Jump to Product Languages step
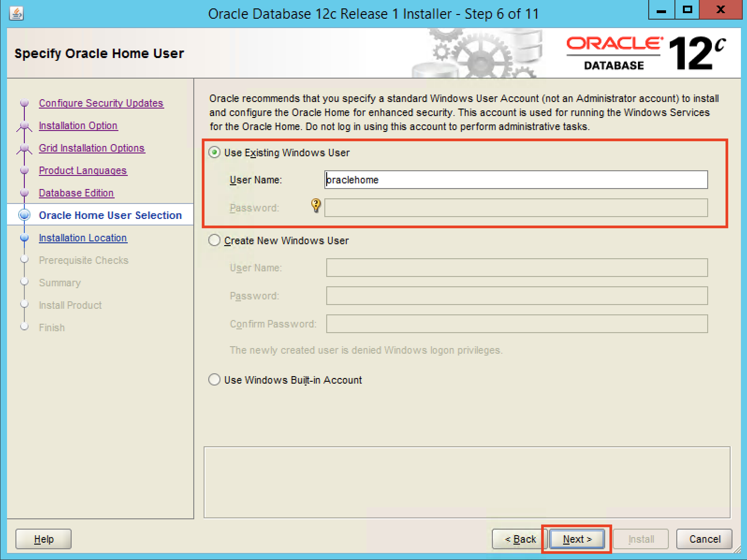Viewport: 747px width, 560px height. point(83,170)
